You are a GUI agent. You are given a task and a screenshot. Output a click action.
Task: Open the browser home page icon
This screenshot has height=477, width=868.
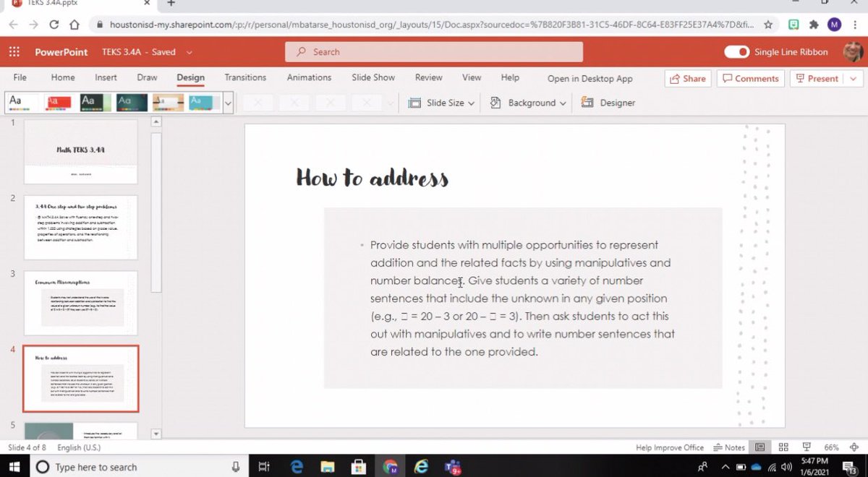[x=74, y=25]
